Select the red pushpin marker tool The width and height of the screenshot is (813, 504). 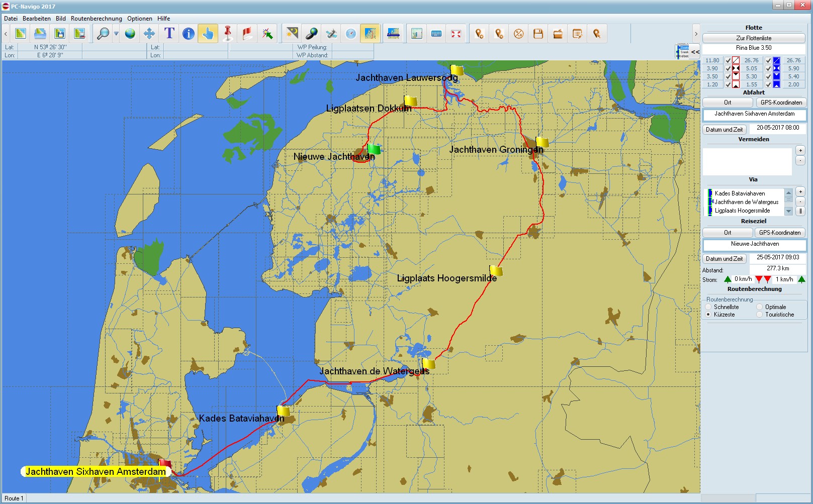tap(228, 34)
